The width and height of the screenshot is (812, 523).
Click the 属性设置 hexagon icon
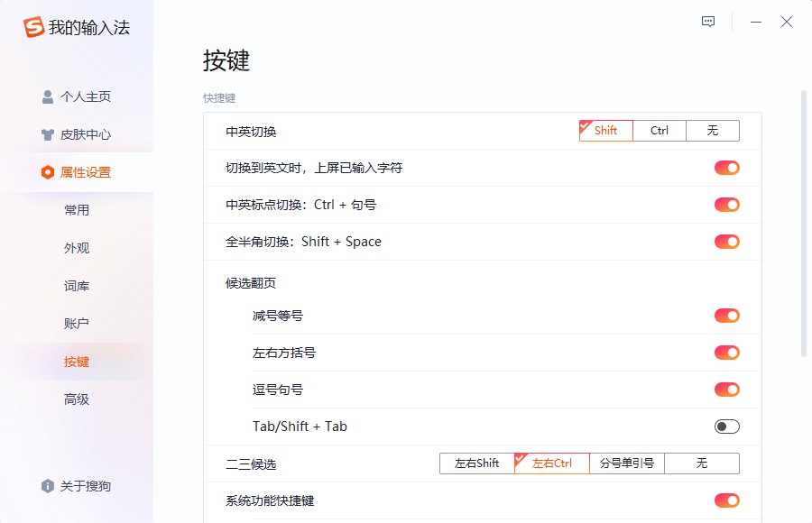coord(48,172)
